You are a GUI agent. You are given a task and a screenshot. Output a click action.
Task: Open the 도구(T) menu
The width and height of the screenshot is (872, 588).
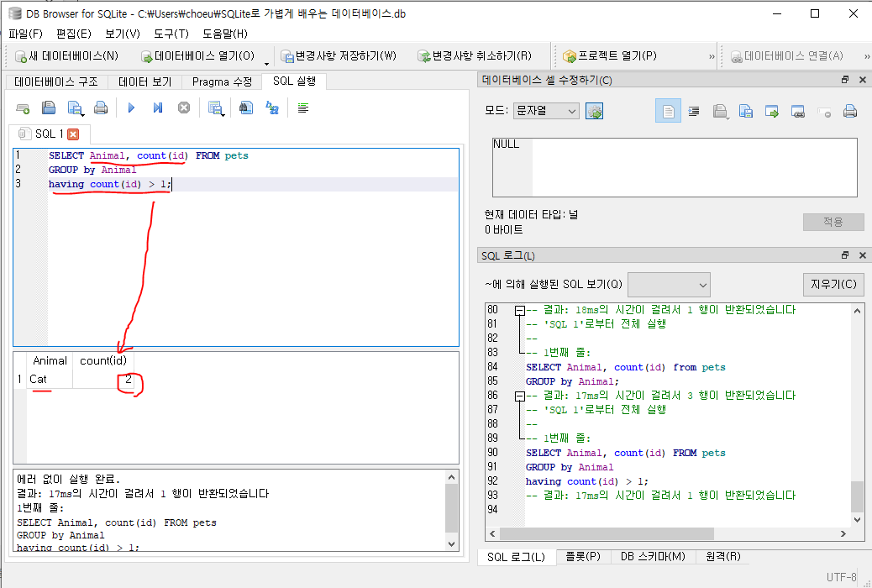pos(171,34)
